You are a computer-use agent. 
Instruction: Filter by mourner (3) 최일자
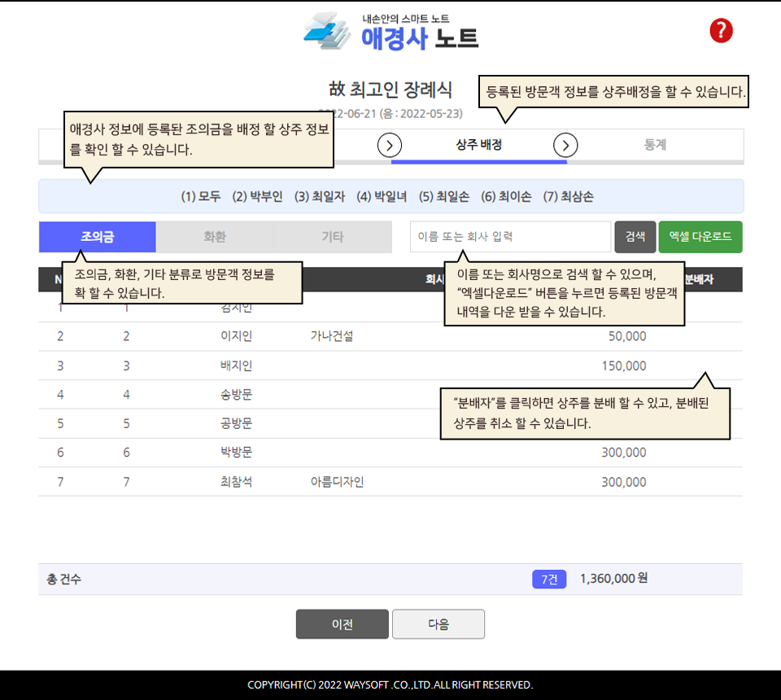click(320, 197)
